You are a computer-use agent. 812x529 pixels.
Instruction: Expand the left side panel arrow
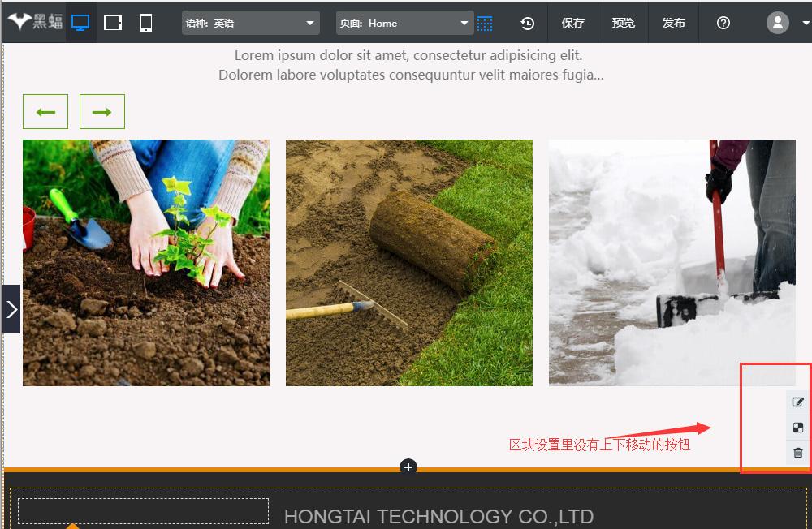coord(11,309)
